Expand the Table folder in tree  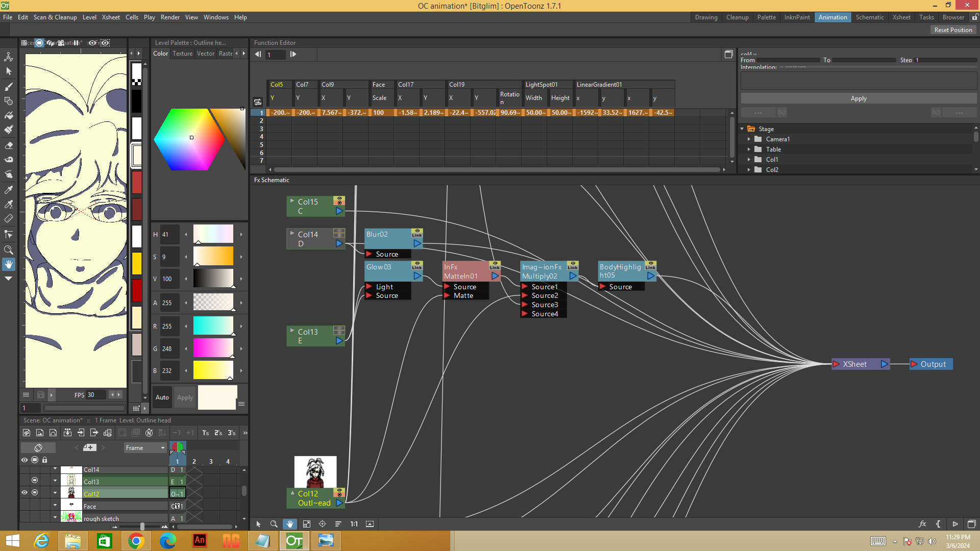pyautogui.click(x=749, y=149)
